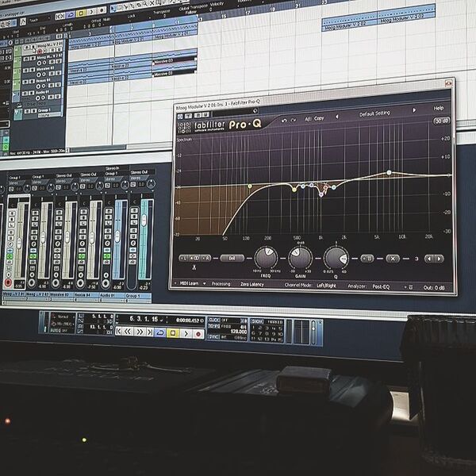Click Play in project window toolbar
The height and width of the screenshot is (476, 476).
pyautogui.click(x=92, y=12)
